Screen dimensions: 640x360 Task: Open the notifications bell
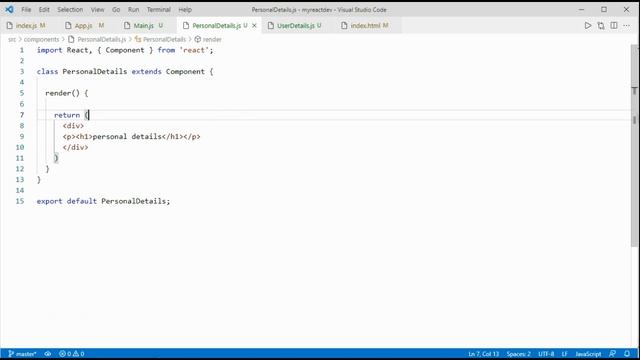pyautogui.click(x=627, y=354)
